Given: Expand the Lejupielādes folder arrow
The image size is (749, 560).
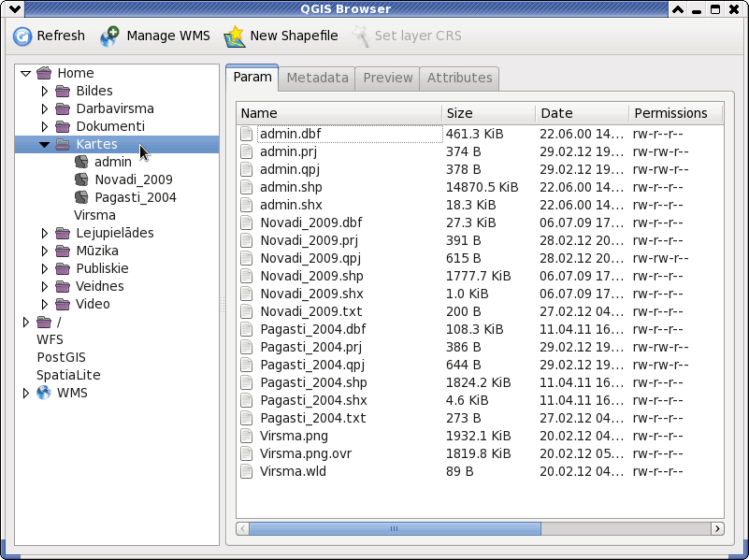Looking at the screenshot, I should (x=45, y=233).
